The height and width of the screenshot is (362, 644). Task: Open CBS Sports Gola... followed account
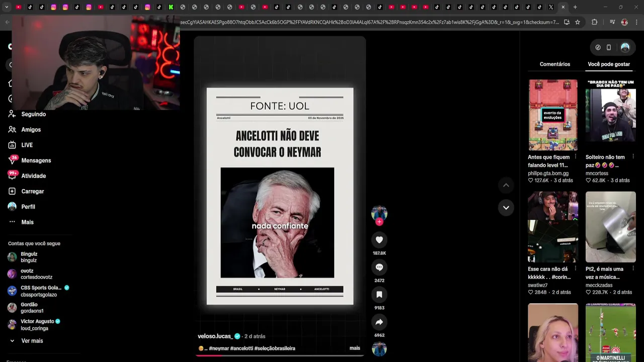click(38, 291)
